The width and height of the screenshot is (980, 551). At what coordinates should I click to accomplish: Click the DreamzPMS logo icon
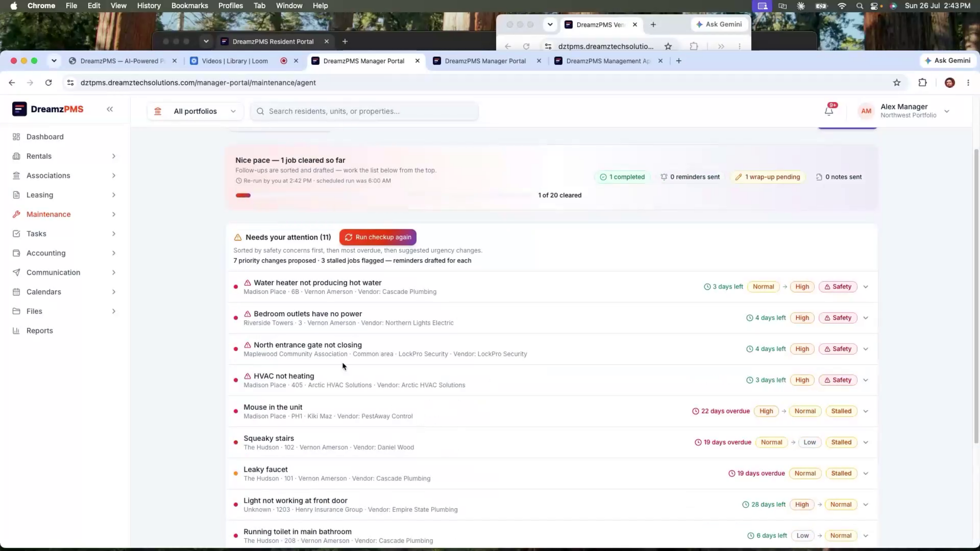[x=19, y=109]
